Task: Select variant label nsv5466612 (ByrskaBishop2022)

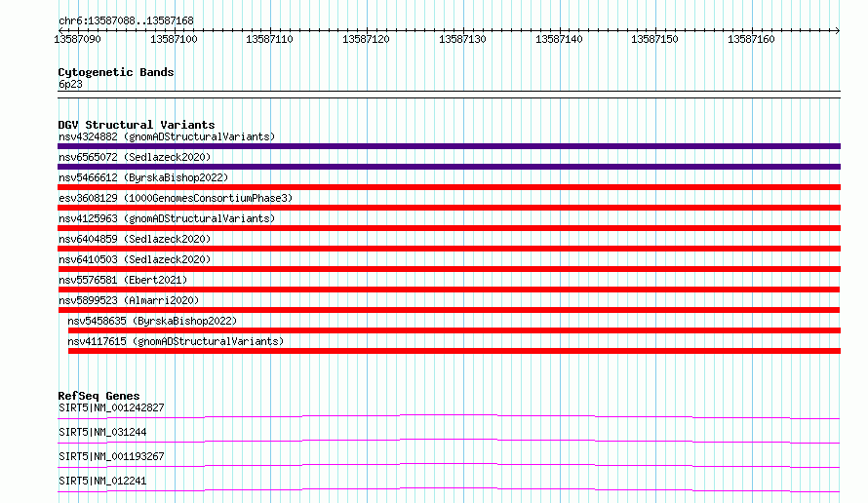Action: tap(143, 177)
